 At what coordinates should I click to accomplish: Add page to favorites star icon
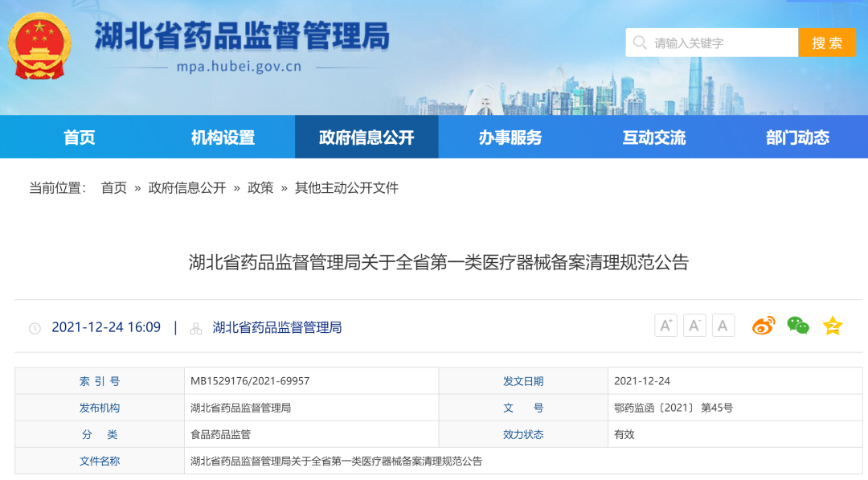833,326
